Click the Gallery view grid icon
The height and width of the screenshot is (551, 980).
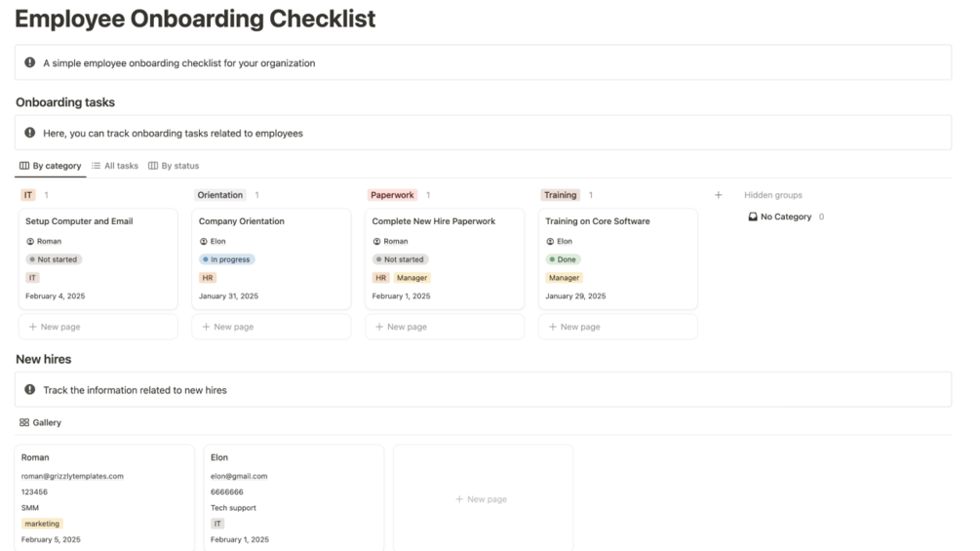pos(24,423)
